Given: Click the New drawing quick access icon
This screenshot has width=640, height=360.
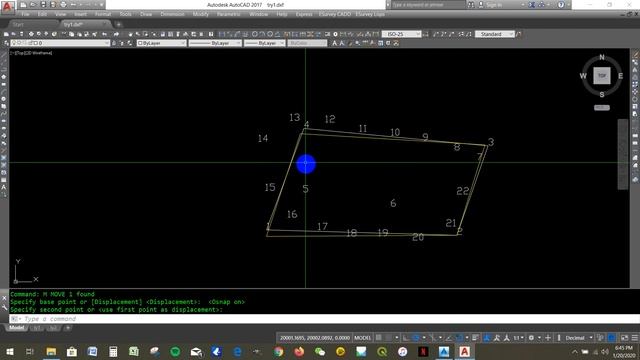Looking at the screenshot, I should point(23,5).
